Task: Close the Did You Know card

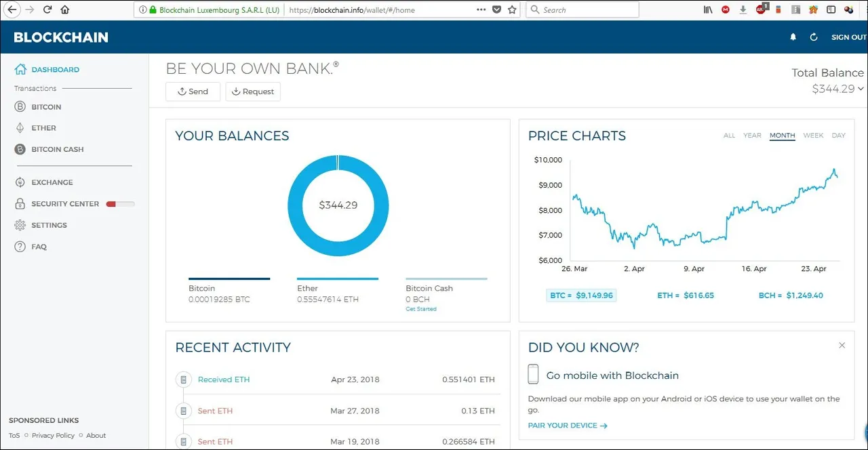Action: pyautogui.click(x=842, y=346)
